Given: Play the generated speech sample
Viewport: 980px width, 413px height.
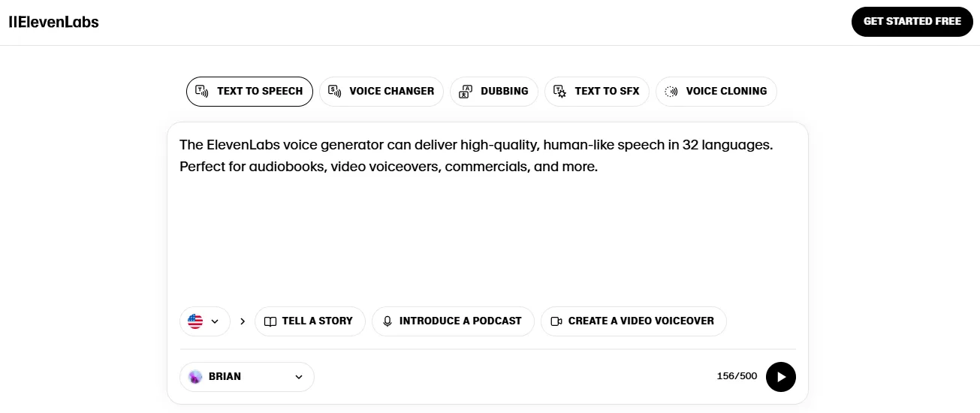Looking at the screenshot, I should (x=781, y=376).
